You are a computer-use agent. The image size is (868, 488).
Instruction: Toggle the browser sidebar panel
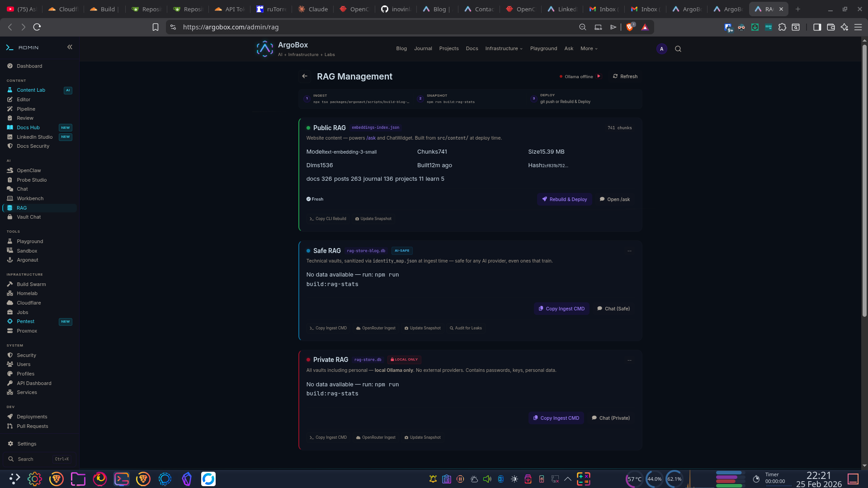(817, 27)
